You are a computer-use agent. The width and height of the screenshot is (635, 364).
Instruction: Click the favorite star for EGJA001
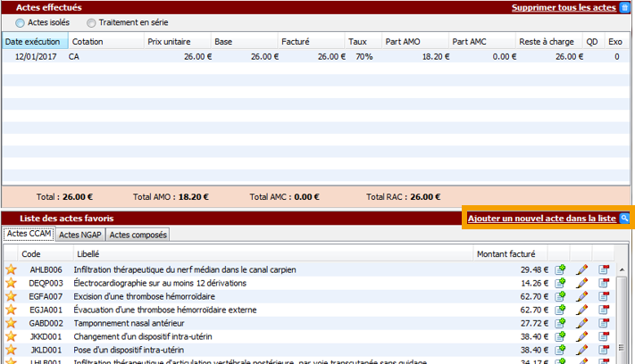[x=12, y=310]
